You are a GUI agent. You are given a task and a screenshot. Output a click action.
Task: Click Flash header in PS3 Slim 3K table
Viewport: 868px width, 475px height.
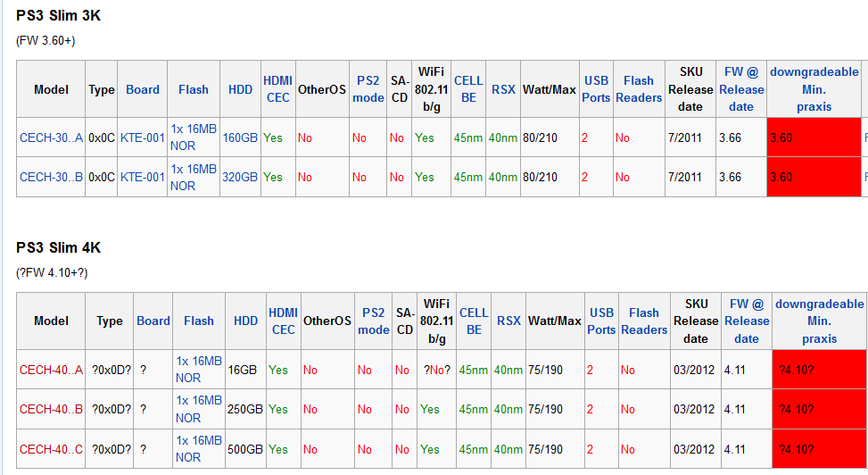click(x=194, y=89)
